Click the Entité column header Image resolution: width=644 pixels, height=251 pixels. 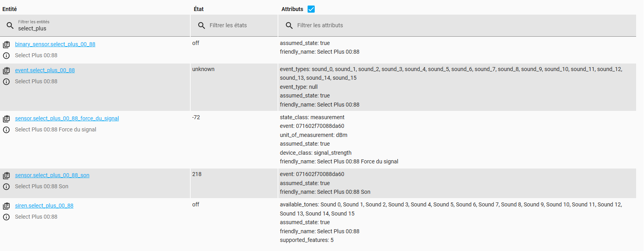click(9, 9)
